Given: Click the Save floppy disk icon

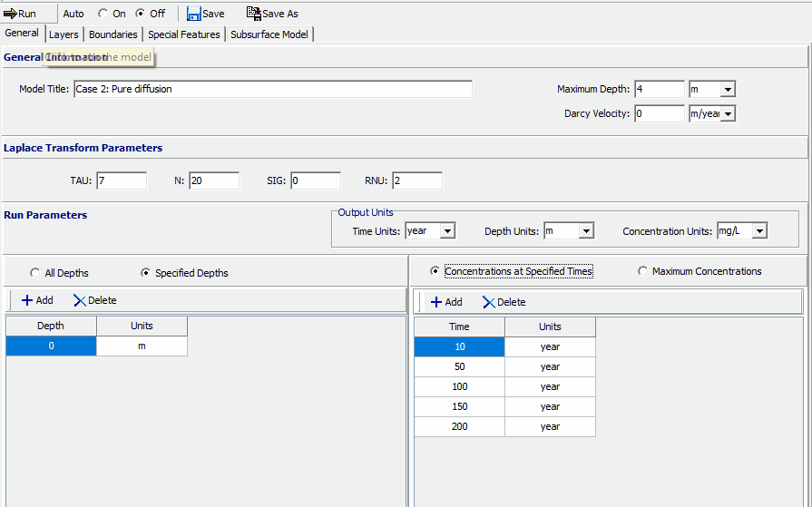Looking at the screenshot, I should tap(193, 14).
